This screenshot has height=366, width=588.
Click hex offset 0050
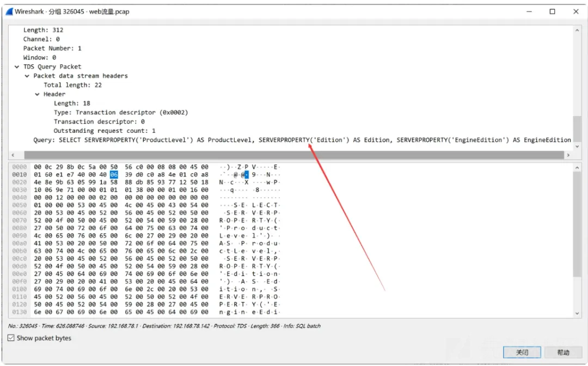(20, 205)
